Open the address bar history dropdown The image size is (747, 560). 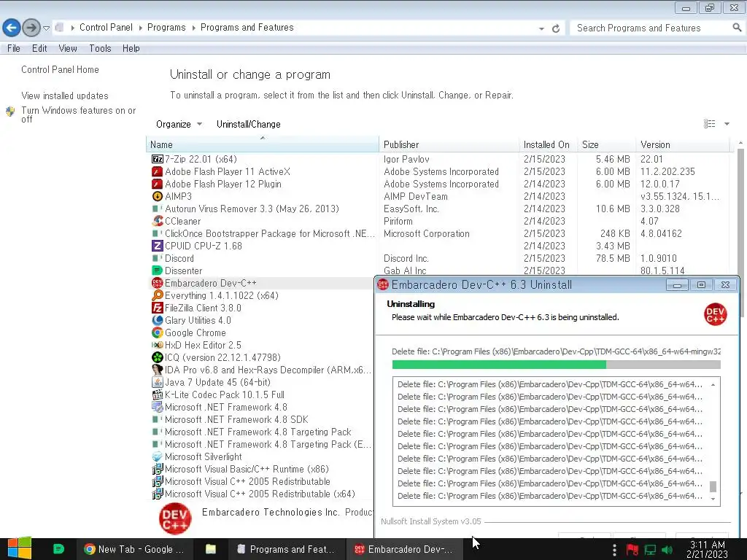tap(541, 28)
